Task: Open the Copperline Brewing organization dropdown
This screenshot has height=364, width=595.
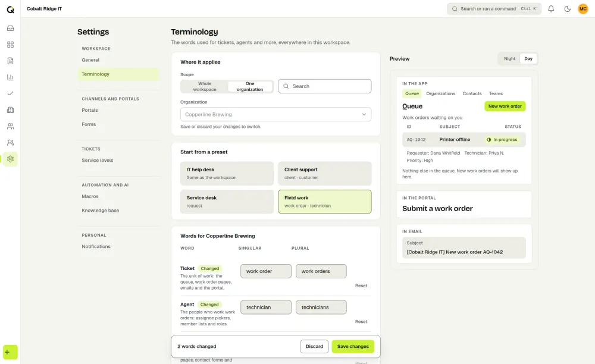Action: coord(275,114)
